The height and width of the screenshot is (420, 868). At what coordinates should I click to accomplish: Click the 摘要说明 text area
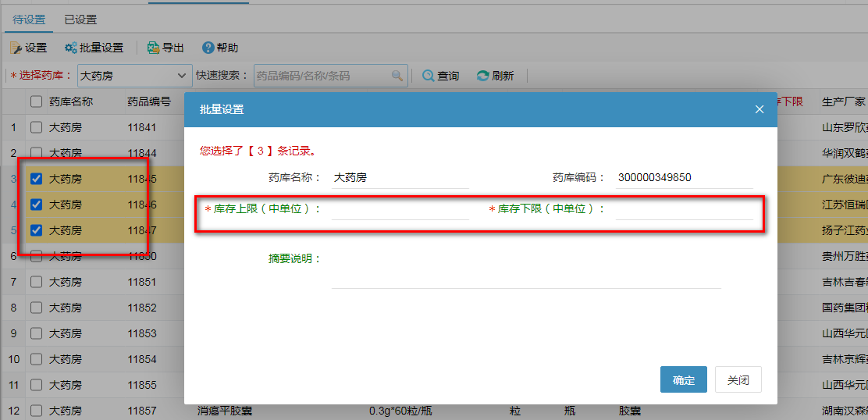[526, 269]
